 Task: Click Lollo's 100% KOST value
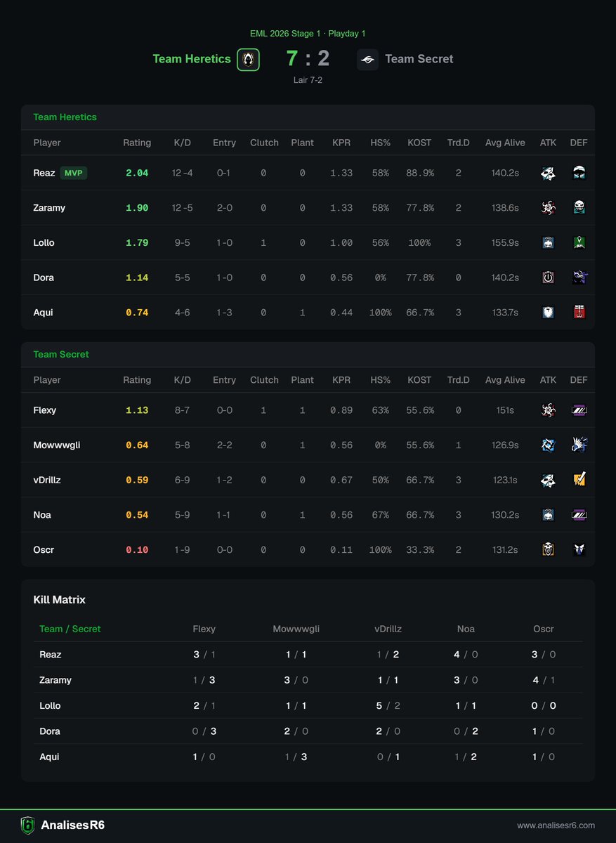click(x=419, y=243)
